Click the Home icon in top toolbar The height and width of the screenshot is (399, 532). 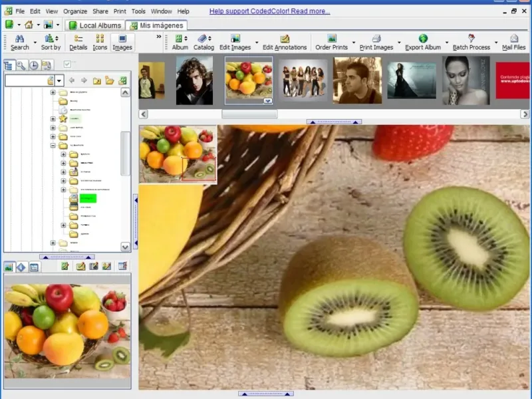pos(29,25)
